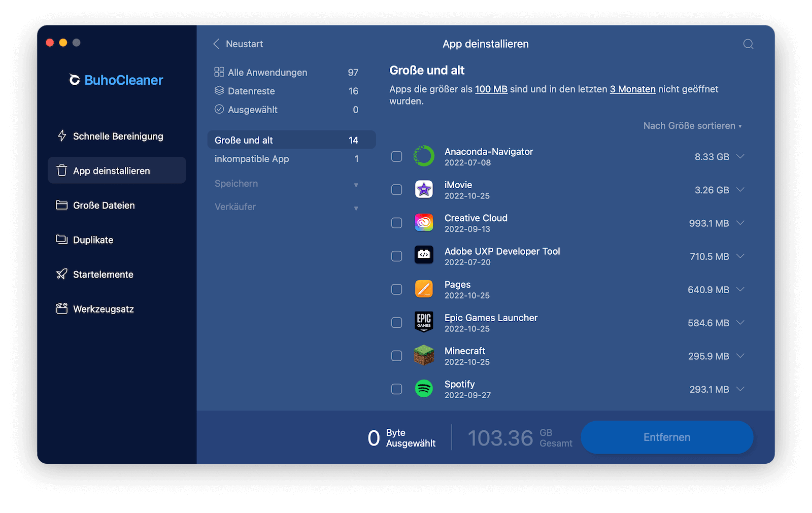Check the Anaconda-Navigator checkbox

click(397, 156)
